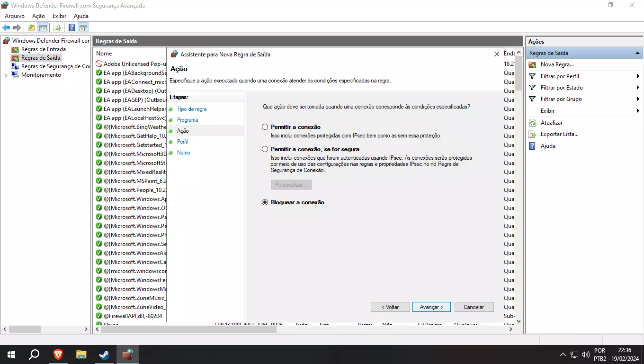This screenshot has height=364, width=644.
Task: Click the Ajuda help icon in Ações pane
Action: tap(532, 146)
